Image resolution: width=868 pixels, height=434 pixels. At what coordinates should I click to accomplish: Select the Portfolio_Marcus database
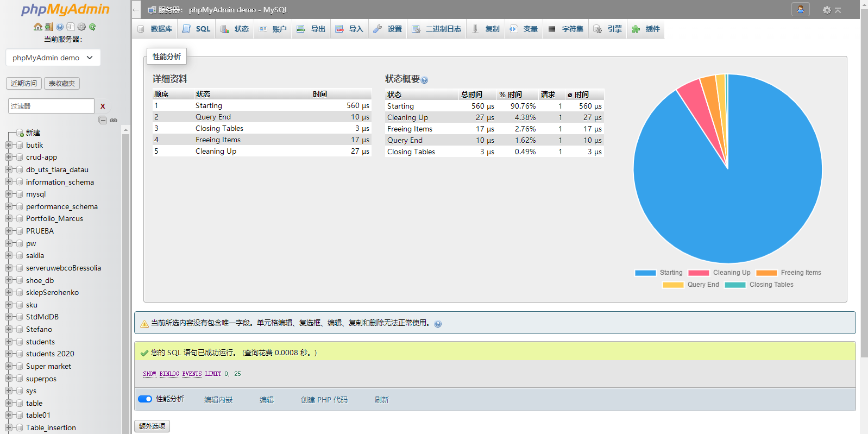tap(54, 218)
